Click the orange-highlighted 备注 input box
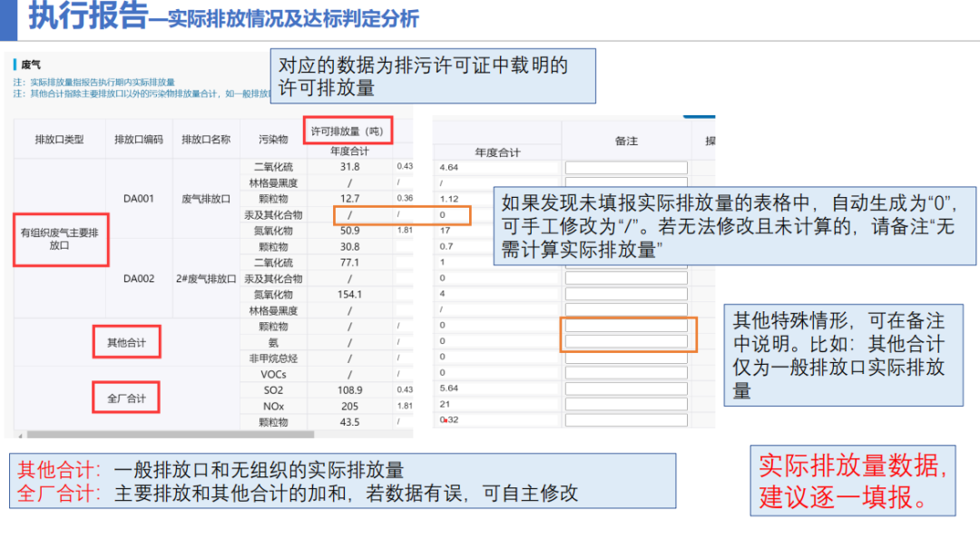This screenshot has width=980, height=540. (x=631, y=333)
